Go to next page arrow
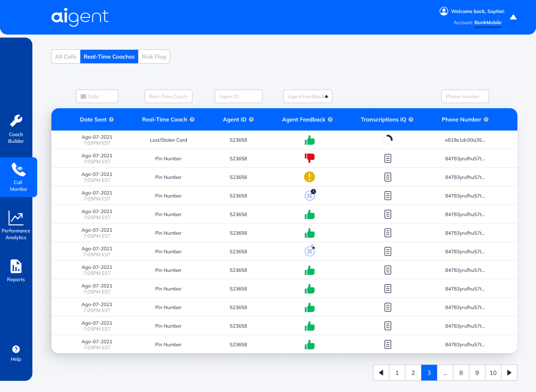Screen dimensions: 536x392 click(509, 373)
